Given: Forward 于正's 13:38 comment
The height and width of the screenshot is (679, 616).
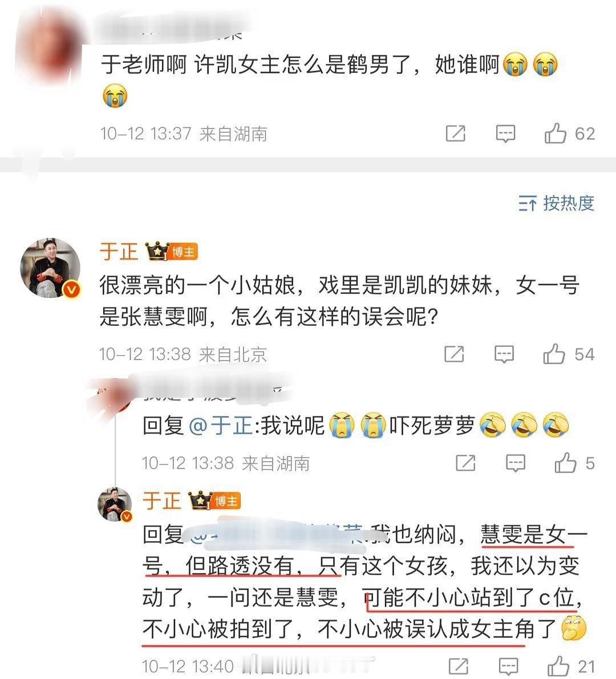Looking at the screenshot, I should [x=455, y=354].
